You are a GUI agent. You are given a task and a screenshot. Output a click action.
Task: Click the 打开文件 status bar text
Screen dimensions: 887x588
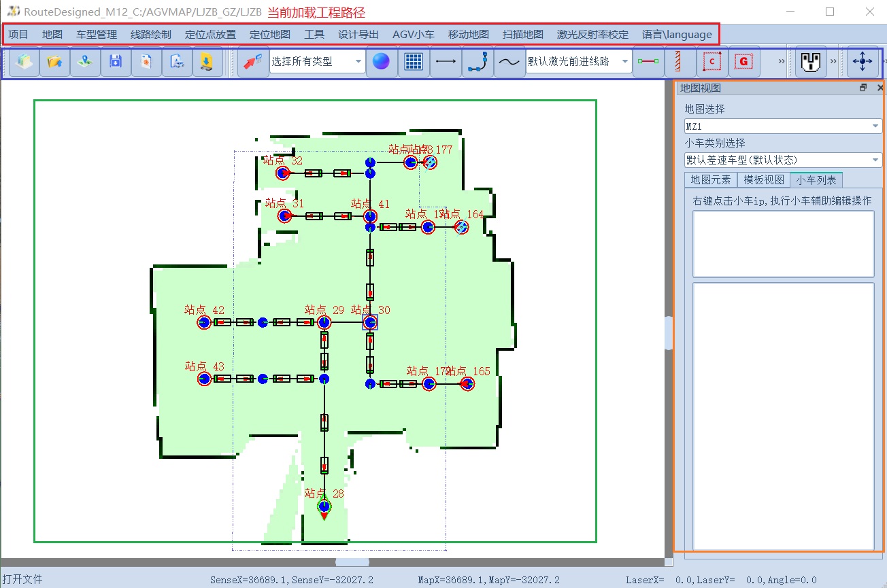22,580
